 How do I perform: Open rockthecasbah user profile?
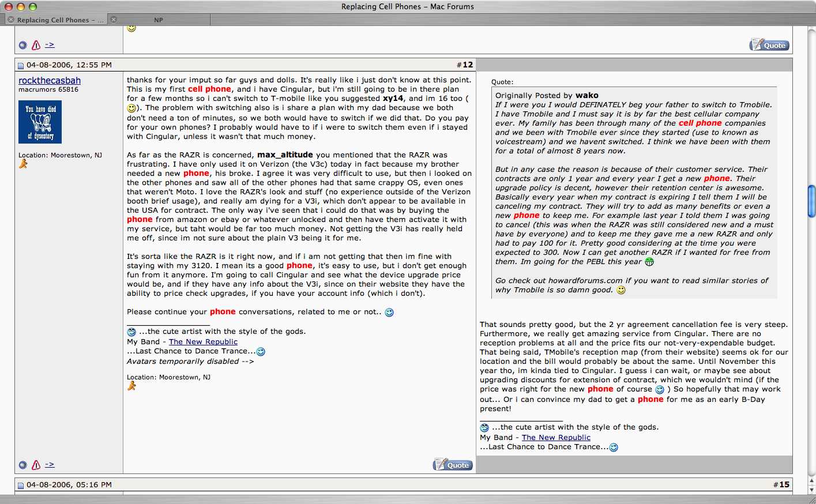[x=50, y=81]
